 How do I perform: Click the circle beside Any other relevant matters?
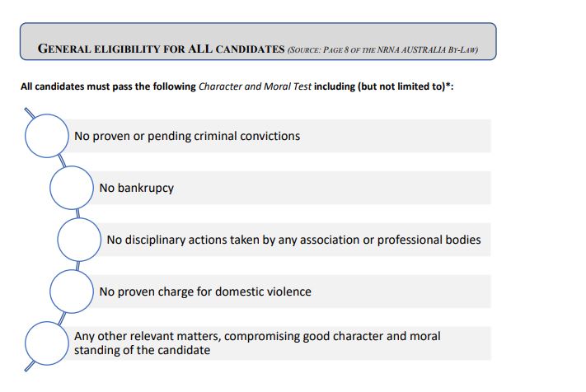coord(47,343)
